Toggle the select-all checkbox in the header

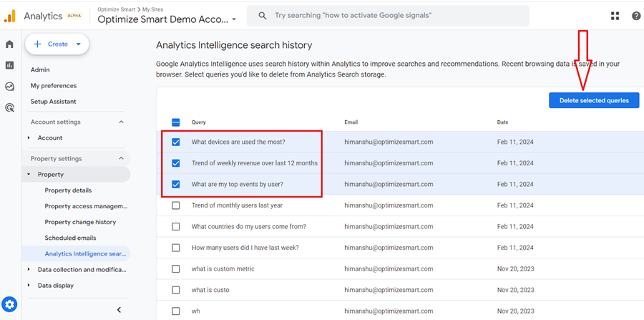[x=176, y=122]
